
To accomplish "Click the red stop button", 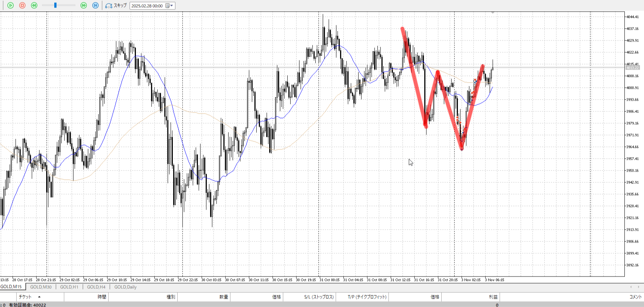I will pyautogui.click(x=22, y=6).
